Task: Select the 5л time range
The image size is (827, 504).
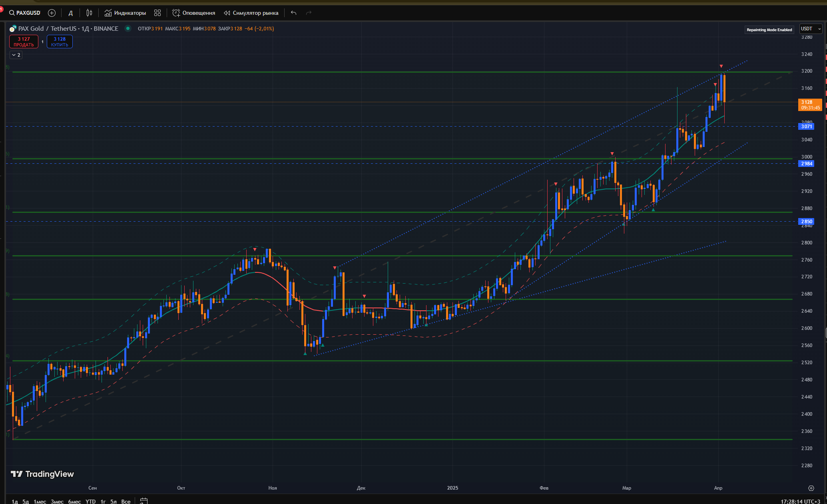Action: (114, 501)
